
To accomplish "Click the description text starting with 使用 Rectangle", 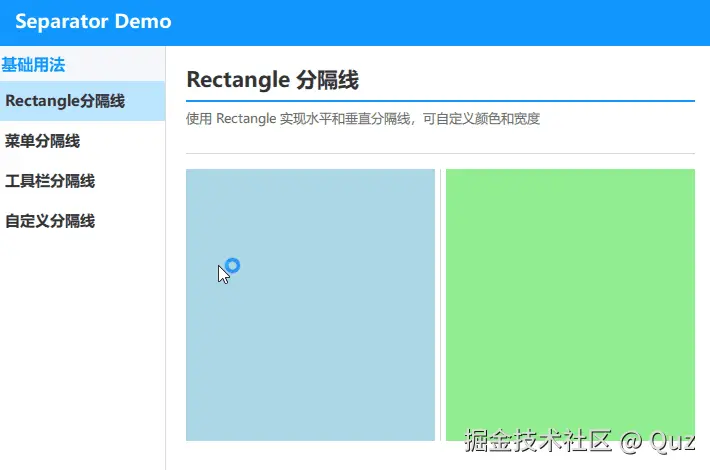I will (363, 119).
